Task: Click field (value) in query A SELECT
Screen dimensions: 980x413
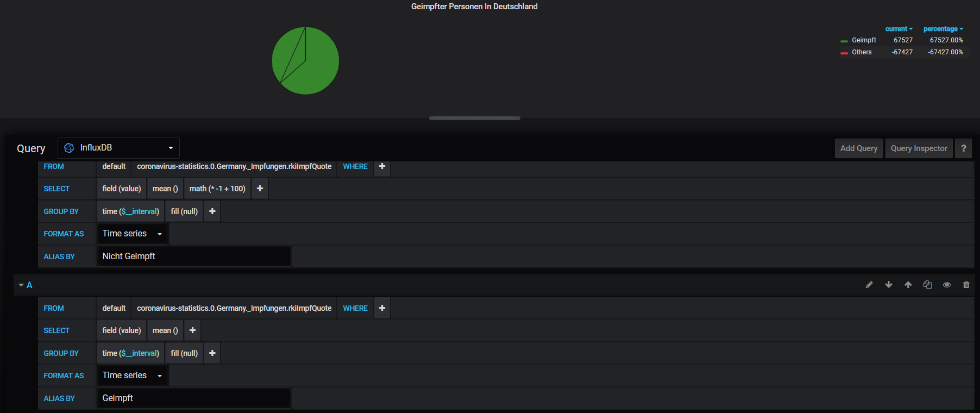Action: (x=122, y=330)
